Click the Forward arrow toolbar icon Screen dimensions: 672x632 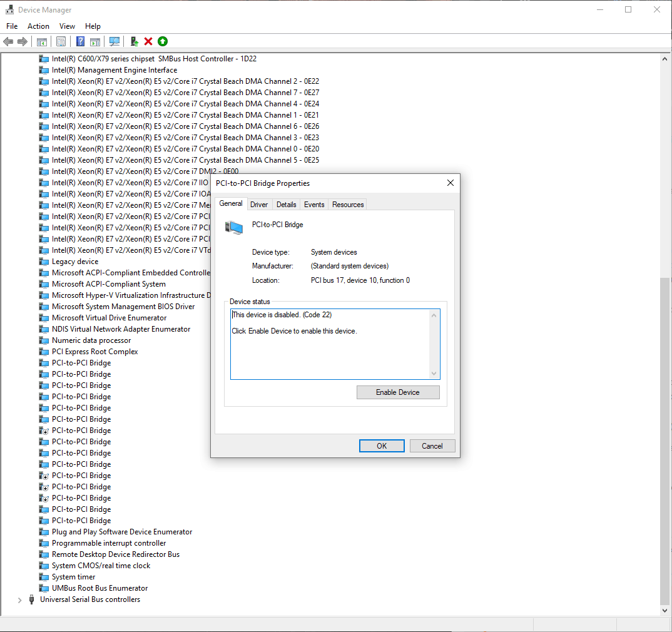23,41
